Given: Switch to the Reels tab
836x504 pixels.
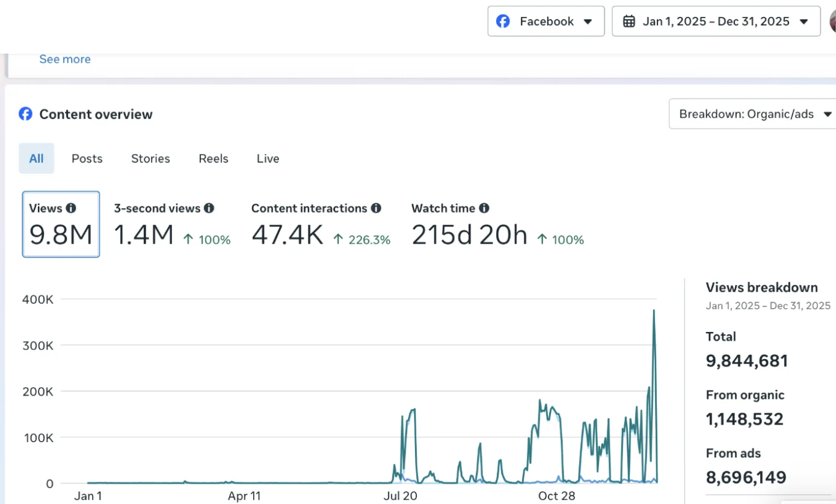Looking at the screenshot, I should (x=214, y=158).
